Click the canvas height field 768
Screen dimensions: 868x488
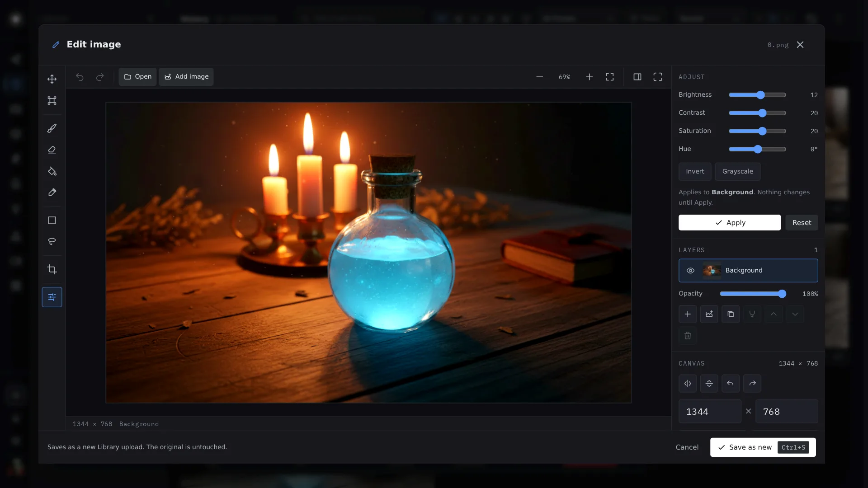787,412
